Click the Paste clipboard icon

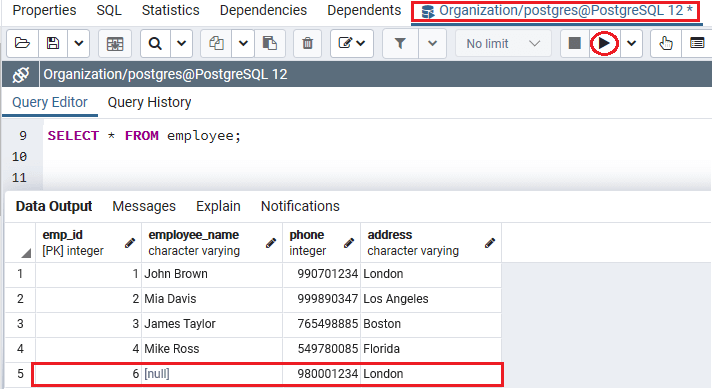270,44
